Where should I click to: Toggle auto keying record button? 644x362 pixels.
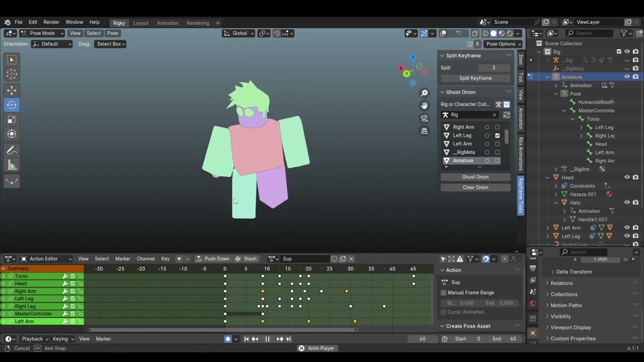pyautogui.click(x=227, y=339)
